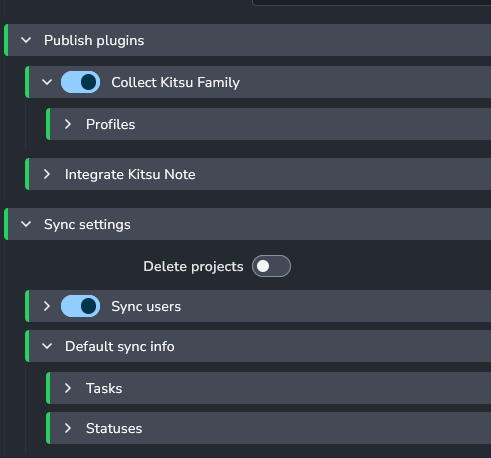Screen dimensions: 491x458
Task: Collapse Collect Kitsu Family chevron
Action: click(x=47, y=82)
